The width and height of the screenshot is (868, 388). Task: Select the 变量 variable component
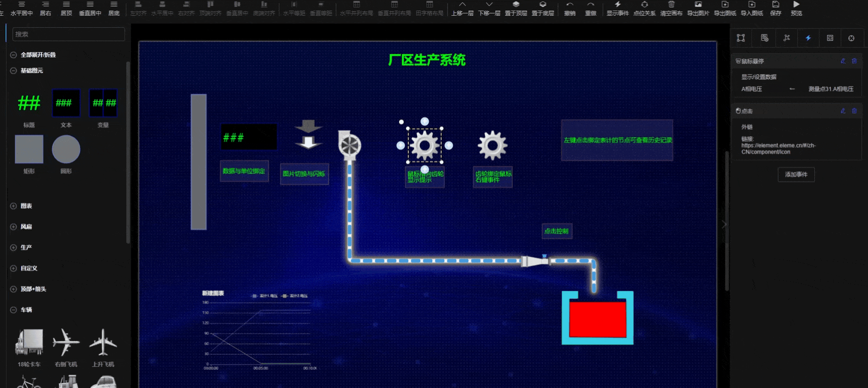(103, 108)
